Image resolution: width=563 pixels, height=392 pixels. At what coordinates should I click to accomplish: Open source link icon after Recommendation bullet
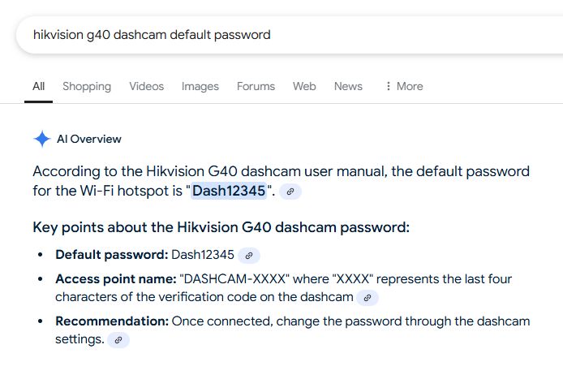[x=118, y=339]
